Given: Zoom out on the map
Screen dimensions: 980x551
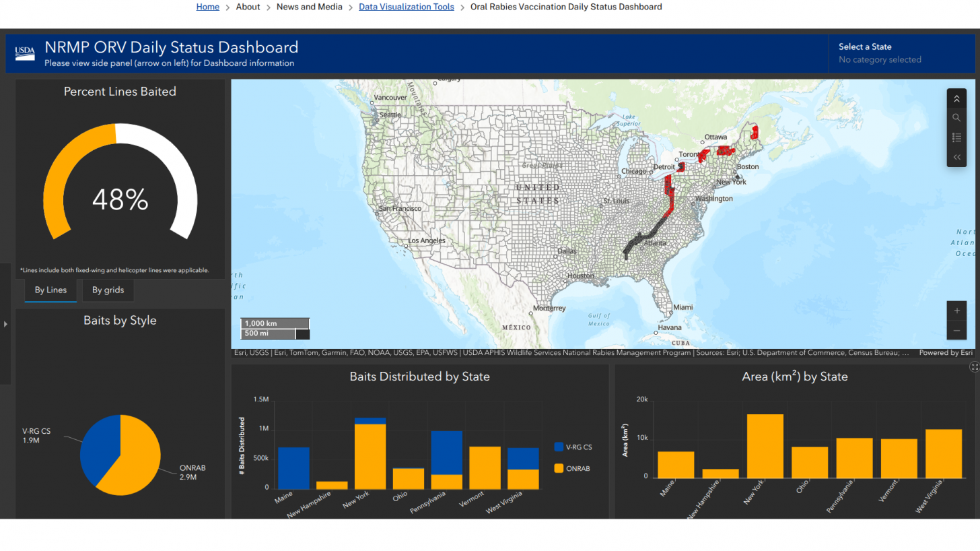Looking at the screenshot, I should (956, 331).
